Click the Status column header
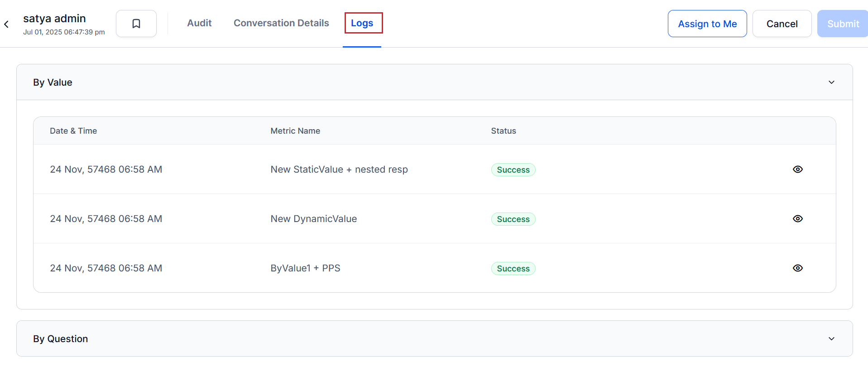The image size is (868, 382). click(504, 131)
